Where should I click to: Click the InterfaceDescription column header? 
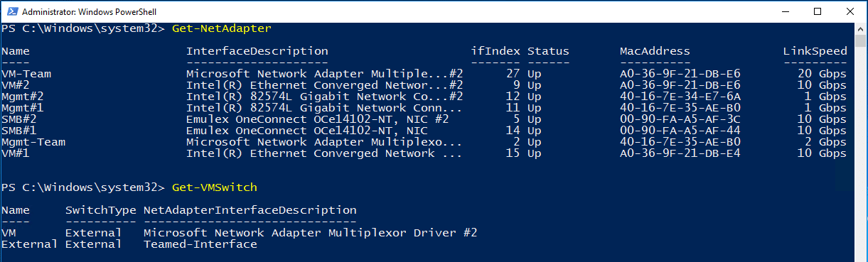pos(257,51)
